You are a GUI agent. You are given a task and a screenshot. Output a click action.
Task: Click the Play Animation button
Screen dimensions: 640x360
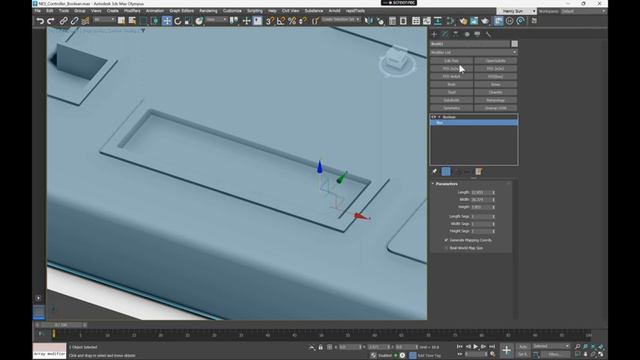pyautogui.click(x=476, y=347)
